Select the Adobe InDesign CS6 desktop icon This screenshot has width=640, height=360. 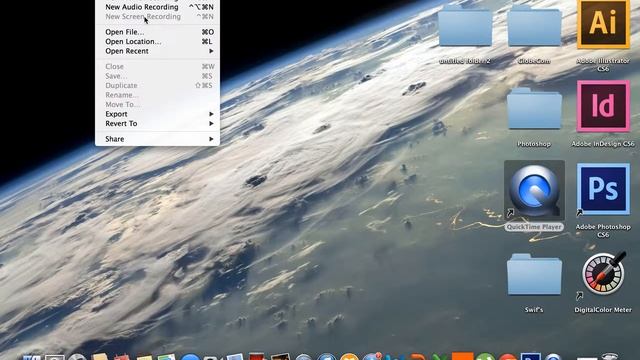coord(603,106)
